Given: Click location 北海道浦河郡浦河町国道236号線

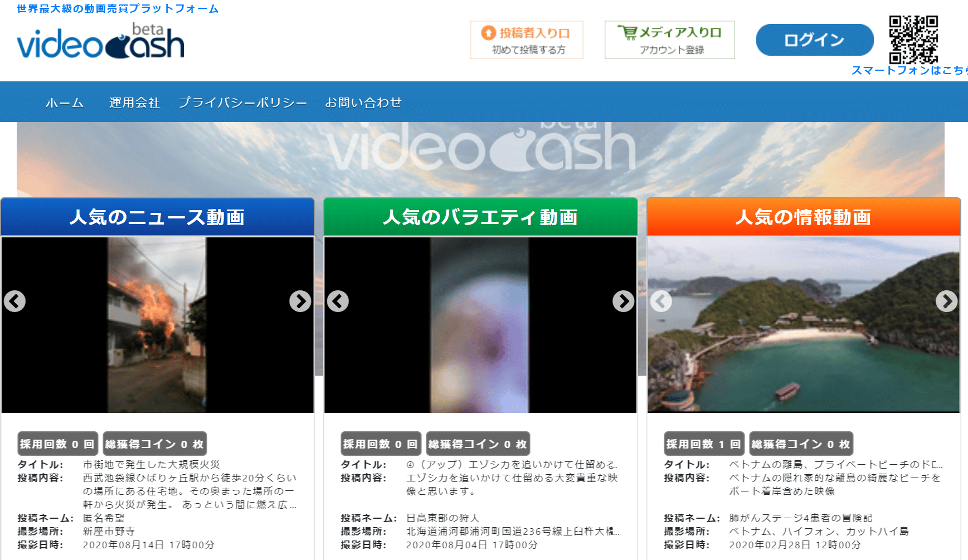Looking at the screenshot, I should 513,532.
